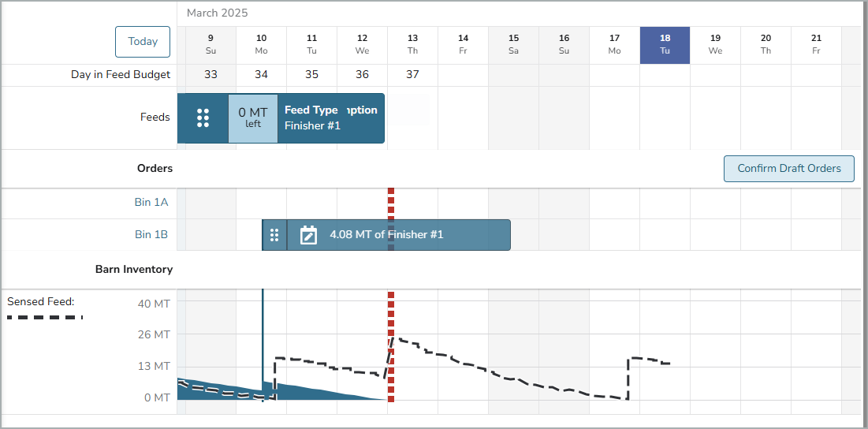Select Friday 14 in the date header

(463, 45)
